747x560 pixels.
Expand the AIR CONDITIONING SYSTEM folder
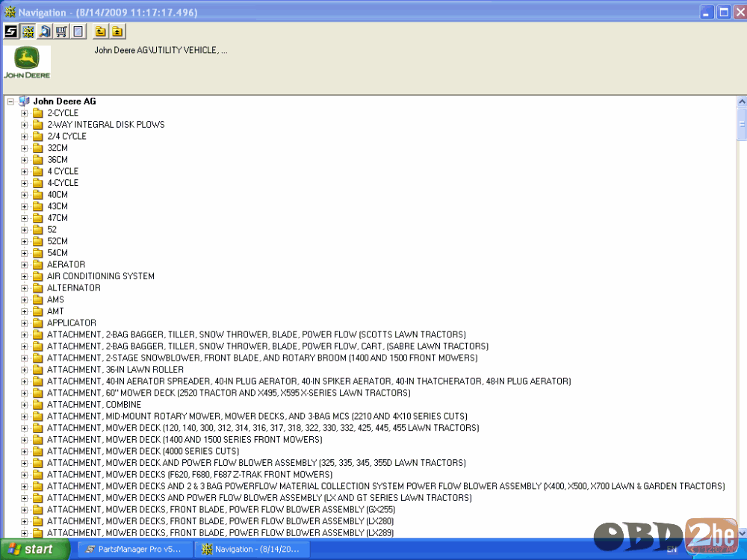[25, 277]
